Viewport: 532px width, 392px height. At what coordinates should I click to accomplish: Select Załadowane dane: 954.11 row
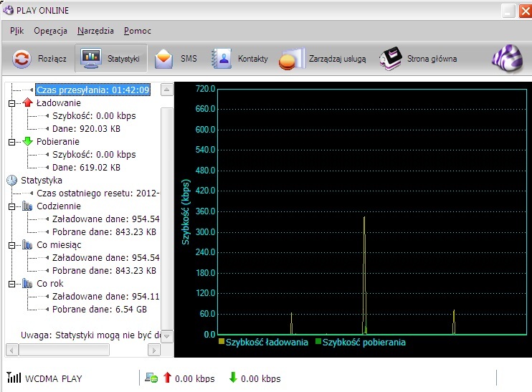[x=105, y=296]
